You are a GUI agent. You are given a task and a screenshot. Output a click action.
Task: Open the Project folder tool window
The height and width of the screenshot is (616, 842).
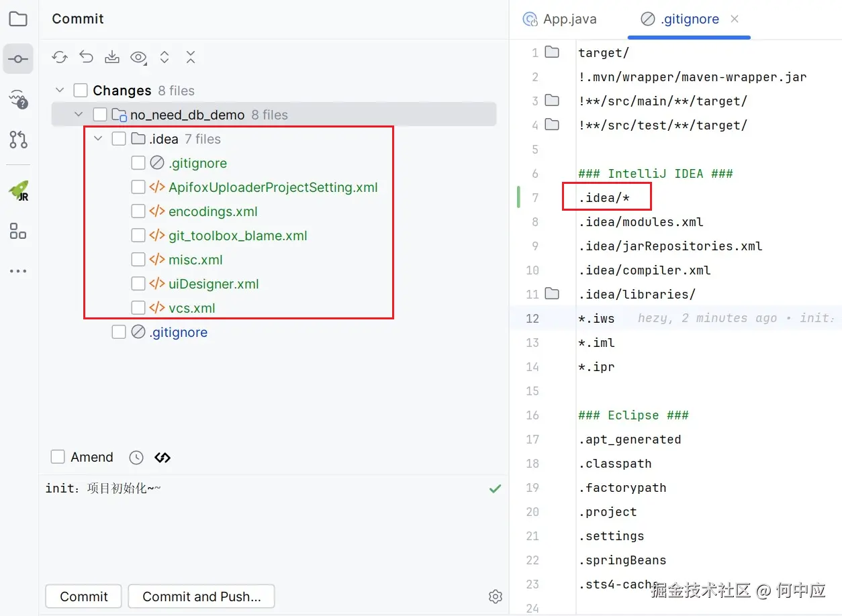(18, 19)
